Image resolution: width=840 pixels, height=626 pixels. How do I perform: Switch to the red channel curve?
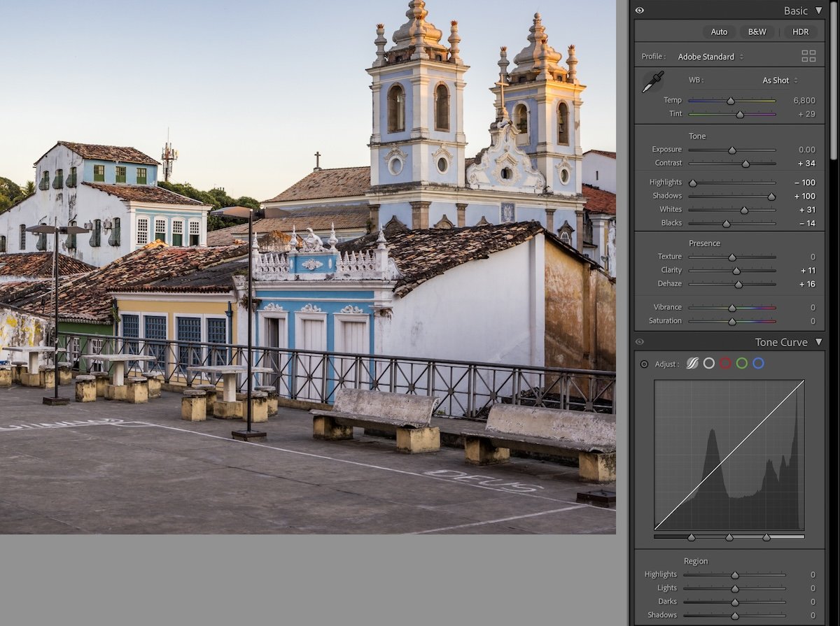click(x=725, y=364)
